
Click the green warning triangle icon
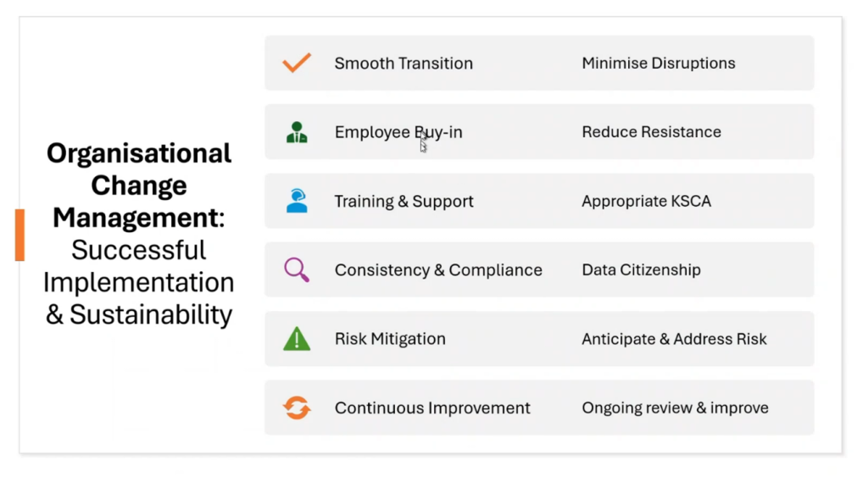point(297,339)
